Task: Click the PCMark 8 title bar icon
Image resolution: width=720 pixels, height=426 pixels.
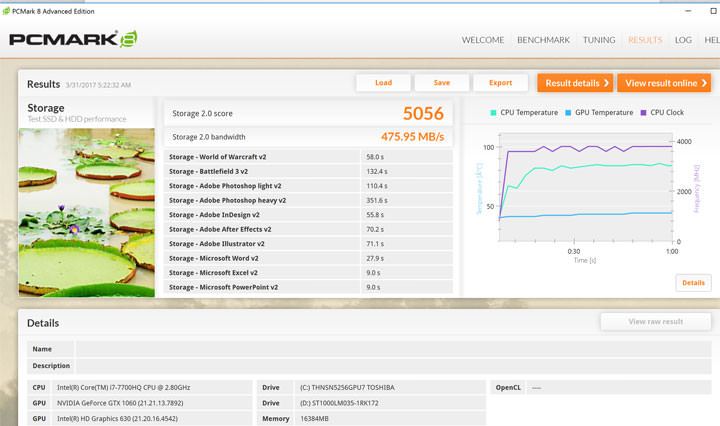Action: 8,9
